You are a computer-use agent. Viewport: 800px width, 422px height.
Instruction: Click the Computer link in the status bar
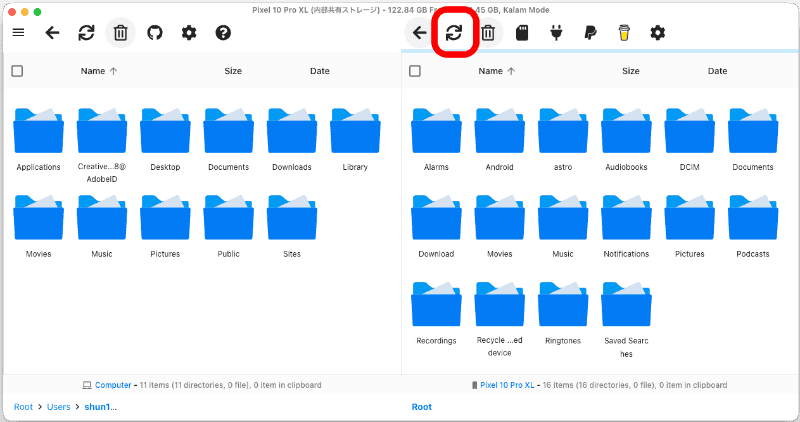click(113, 385)
